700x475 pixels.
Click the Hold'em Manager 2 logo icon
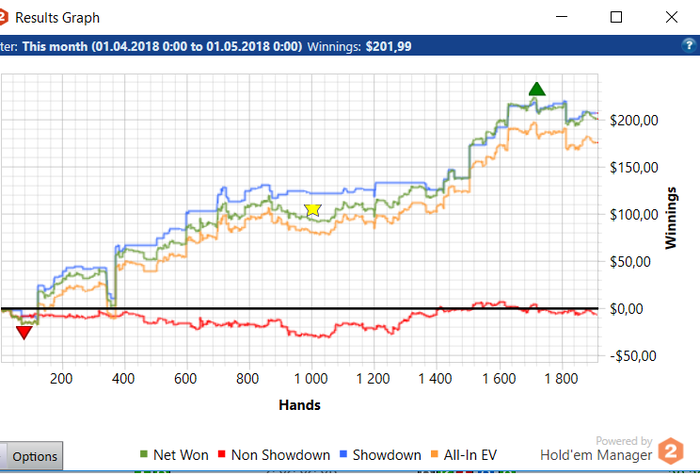671,450
